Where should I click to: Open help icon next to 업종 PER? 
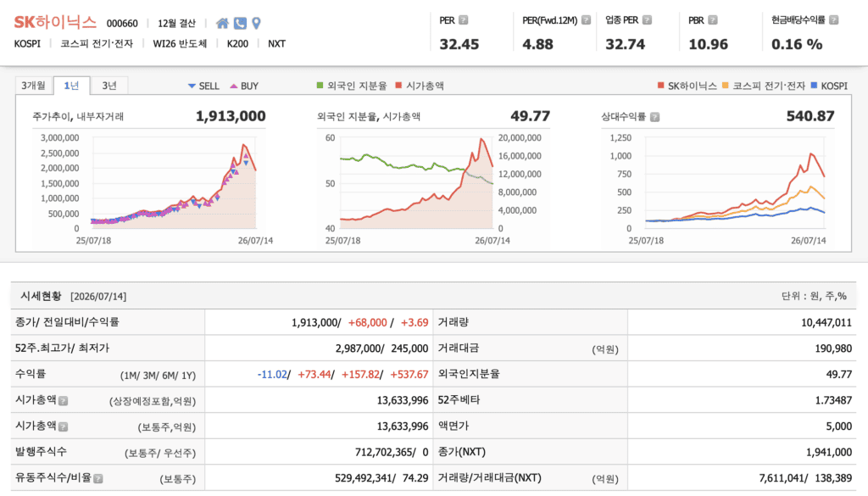(x=647, y=20)
